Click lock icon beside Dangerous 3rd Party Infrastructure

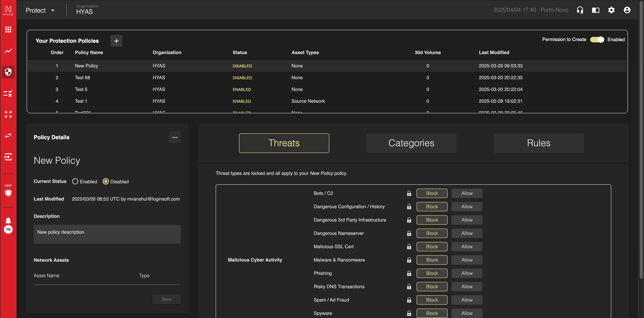click(x=409, y=220)
